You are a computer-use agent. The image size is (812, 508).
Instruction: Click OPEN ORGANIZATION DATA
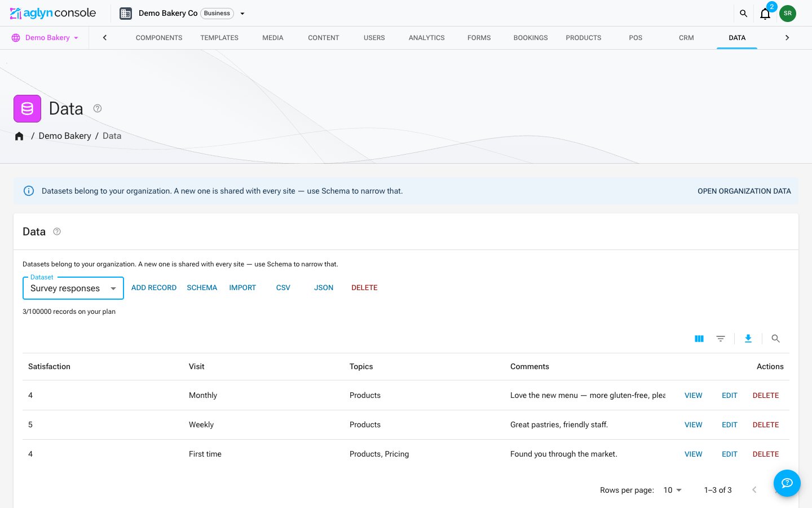point(744,191)
